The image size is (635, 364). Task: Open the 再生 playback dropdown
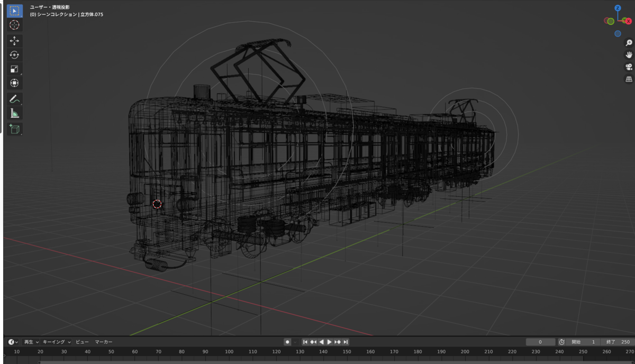tap(32, 342)
